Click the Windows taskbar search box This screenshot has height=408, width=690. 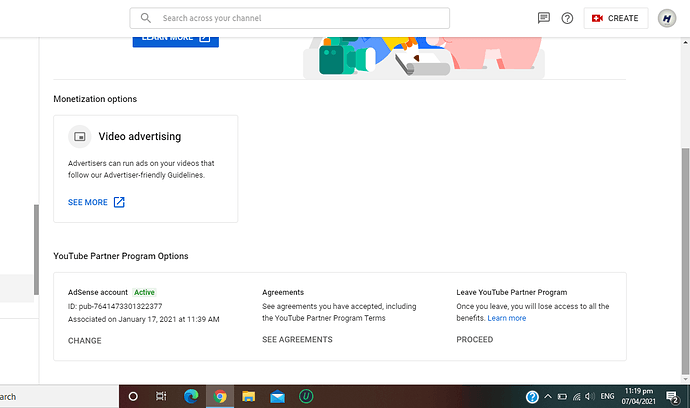[x=59, y=397]
